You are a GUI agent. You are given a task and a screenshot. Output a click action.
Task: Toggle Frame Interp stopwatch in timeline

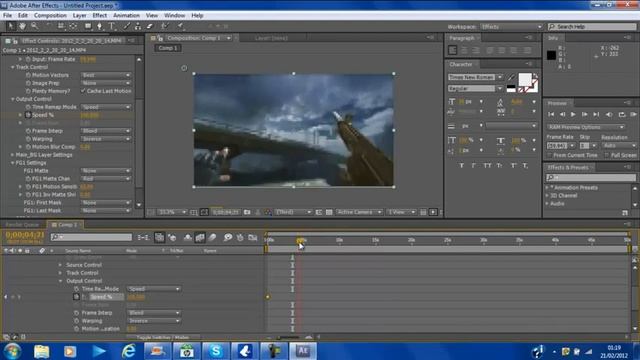(x=76, y=313)
